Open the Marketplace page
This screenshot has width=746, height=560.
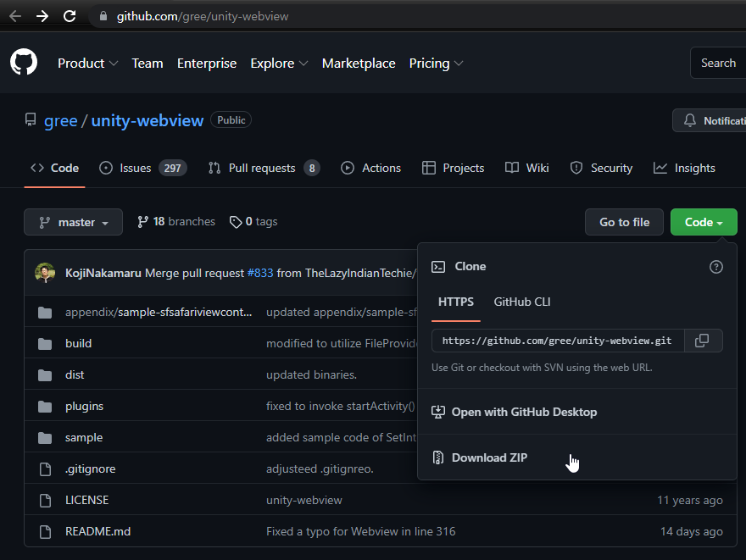coord(359,64)
